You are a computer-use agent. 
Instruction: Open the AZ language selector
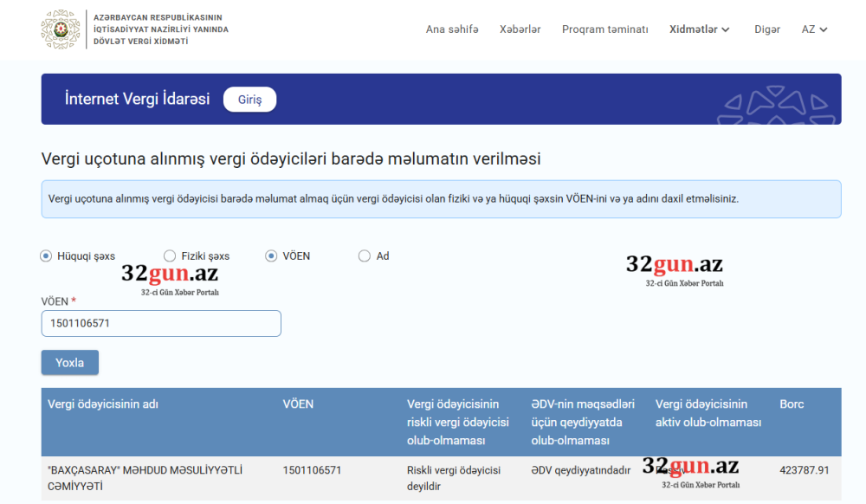[x=814, y=29]
